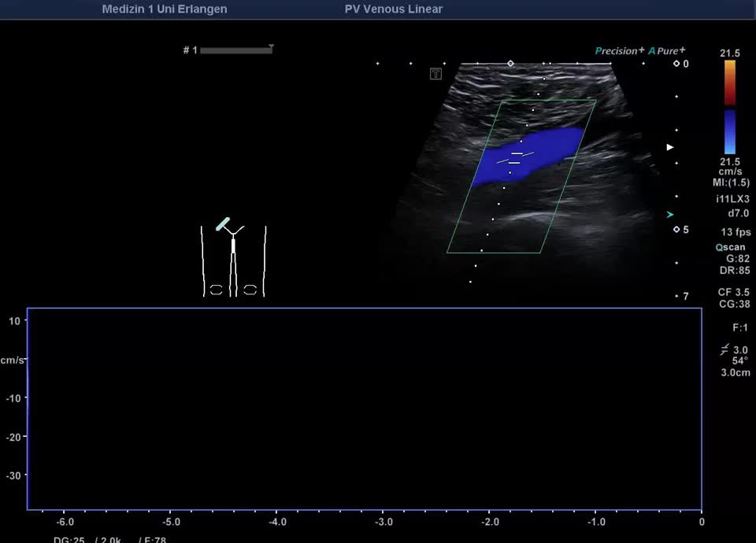The width and height of the screenshot is (756, 543).
Task: Click the Medizin 1 Uni Erlangen header
Action: coord(165,9)
